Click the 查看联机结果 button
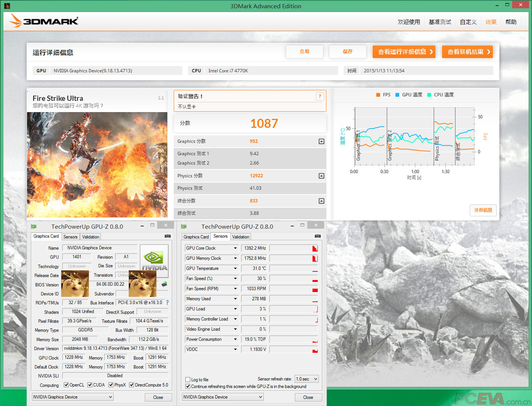 (467, 52)
